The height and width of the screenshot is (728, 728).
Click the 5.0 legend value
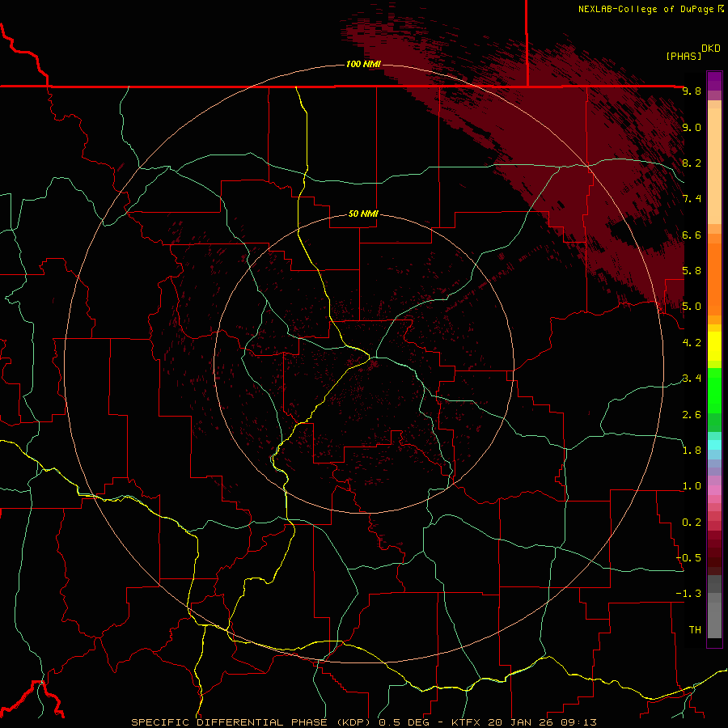pos(692,307)
